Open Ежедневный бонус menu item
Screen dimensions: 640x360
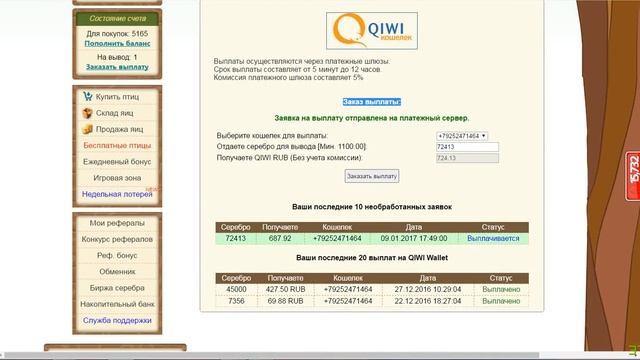pos(117,162)
